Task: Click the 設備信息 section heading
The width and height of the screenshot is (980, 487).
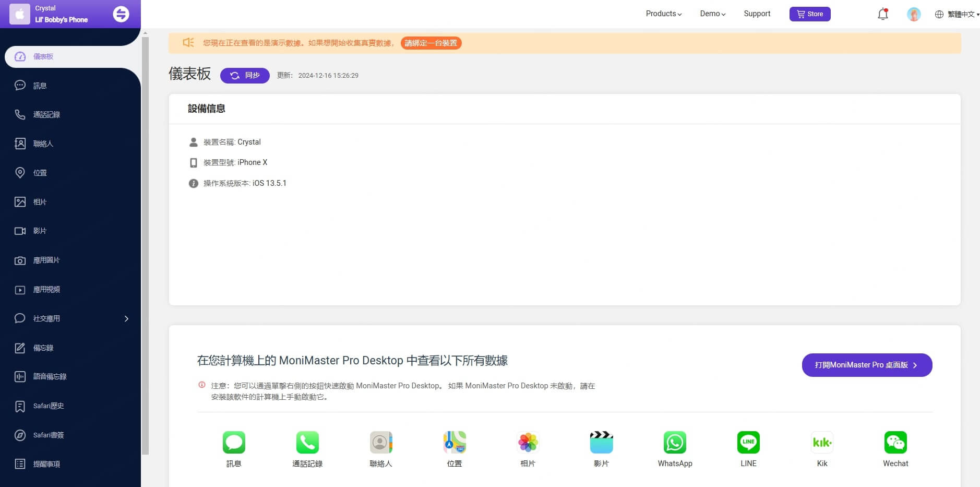Action: point(207,109)
